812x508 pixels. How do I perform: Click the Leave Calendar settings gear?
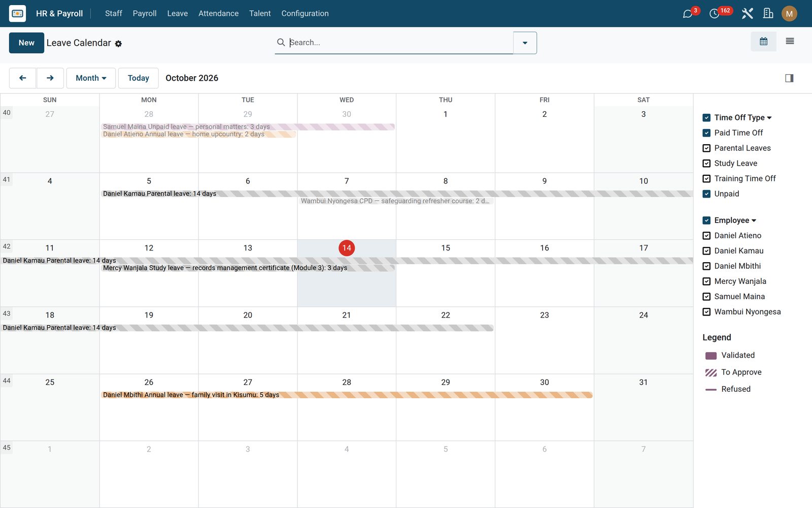[118, 44]
